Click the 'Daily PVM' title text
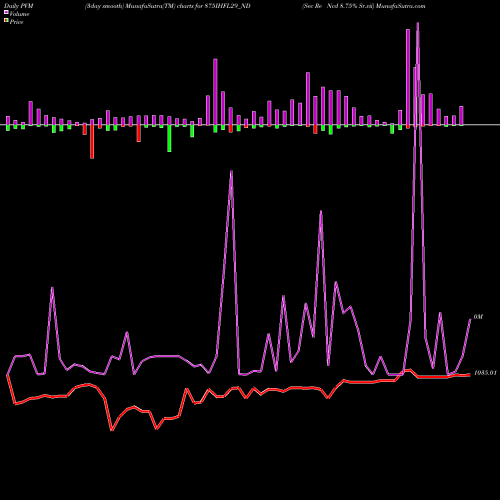 click(x=19, y=6)
